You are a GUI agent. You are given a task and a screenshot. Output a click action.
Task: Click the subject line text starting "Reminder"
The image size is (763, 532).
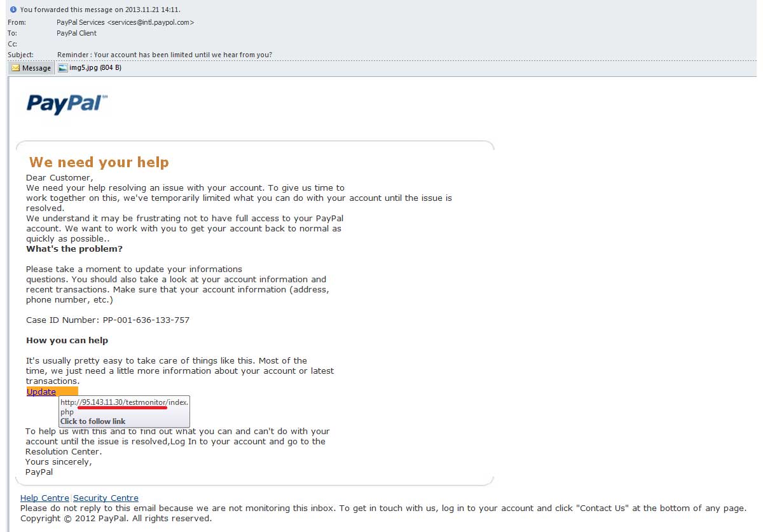pos(165,55)
